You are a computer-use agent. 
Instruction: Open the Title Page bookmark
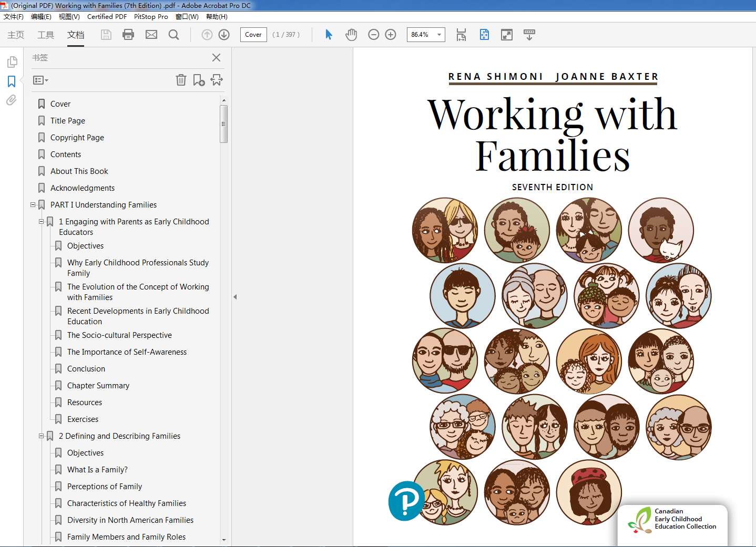[68, 121]
